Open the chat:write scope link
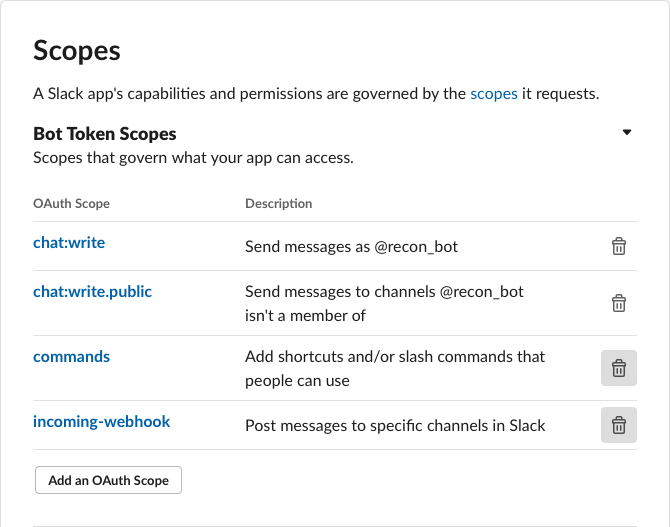This screenshot has height=527, width=670. 69,243
